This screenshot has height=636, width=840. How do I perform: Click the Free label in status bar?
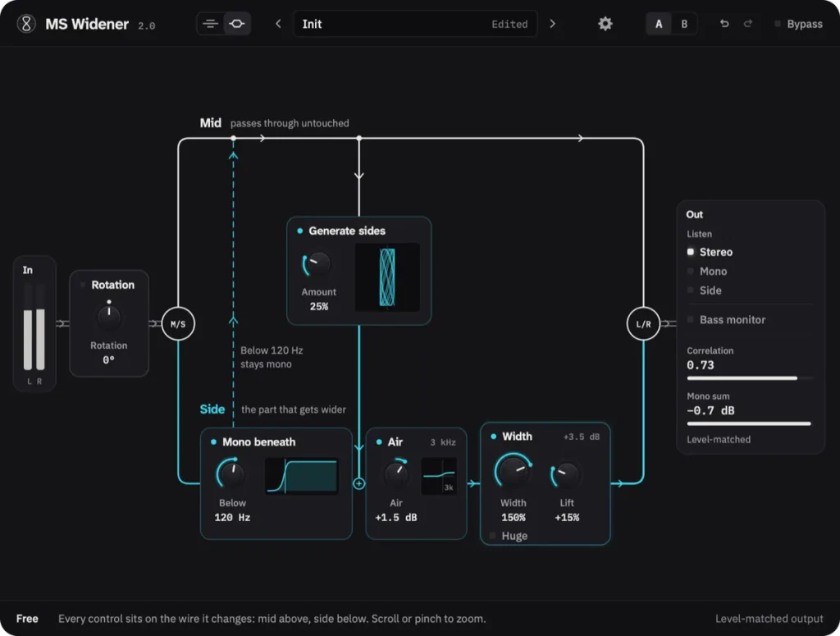click(27, 618)
